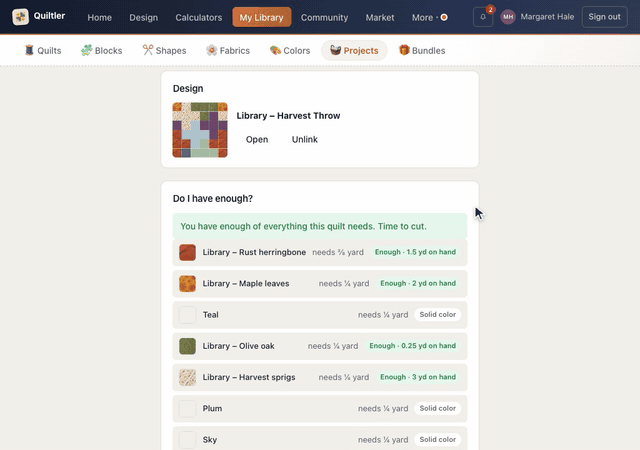Click the Fabrics flower icon
Viewport: 640px width, 450px height.
pyautogui.click(x=211, y=50)
